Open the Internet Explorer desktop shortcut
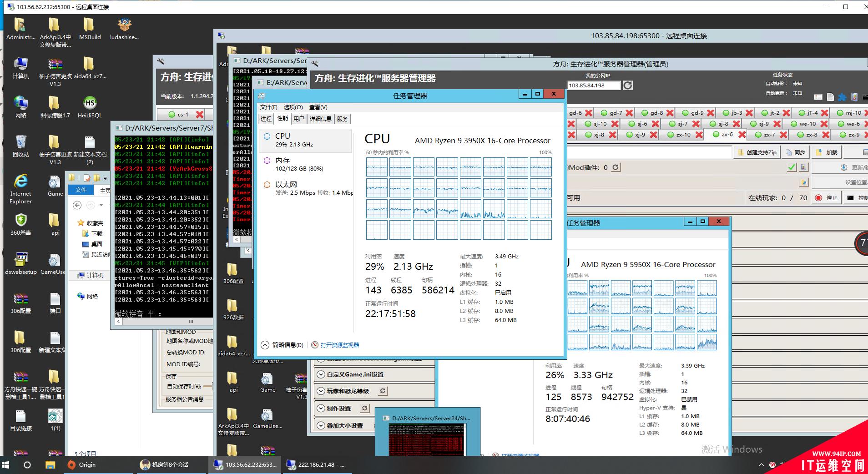The image size is (868, 474). click(20, 189)
